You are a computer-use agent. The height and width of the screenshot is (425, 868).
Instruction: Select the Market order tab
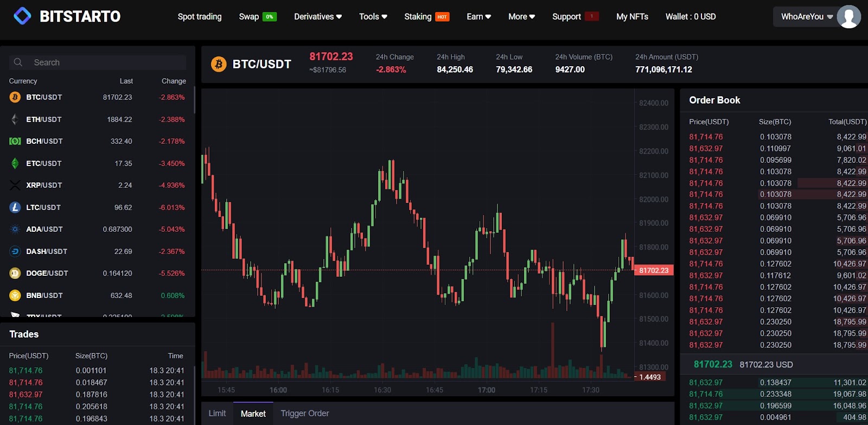(x=253, y=414)
